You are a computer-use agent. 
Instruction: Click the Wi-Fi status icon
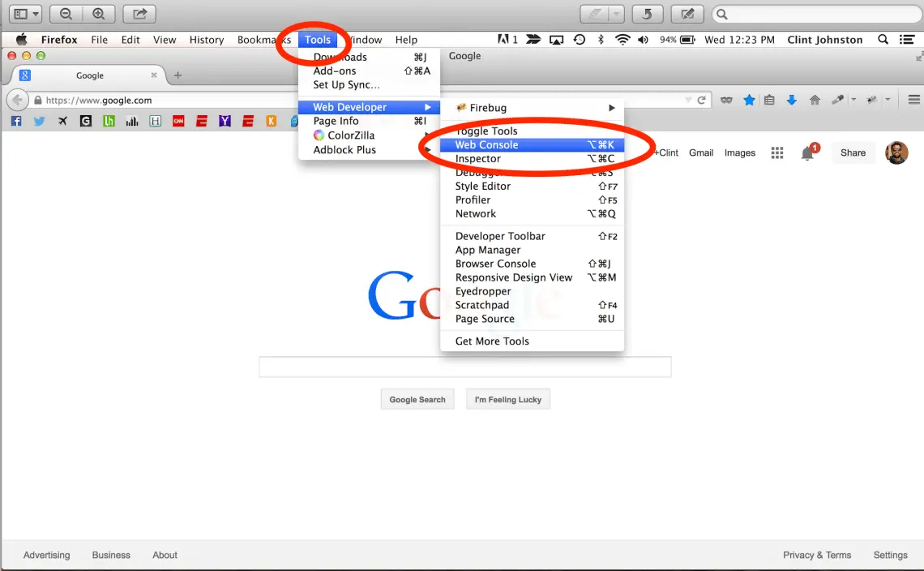[622, 40]
